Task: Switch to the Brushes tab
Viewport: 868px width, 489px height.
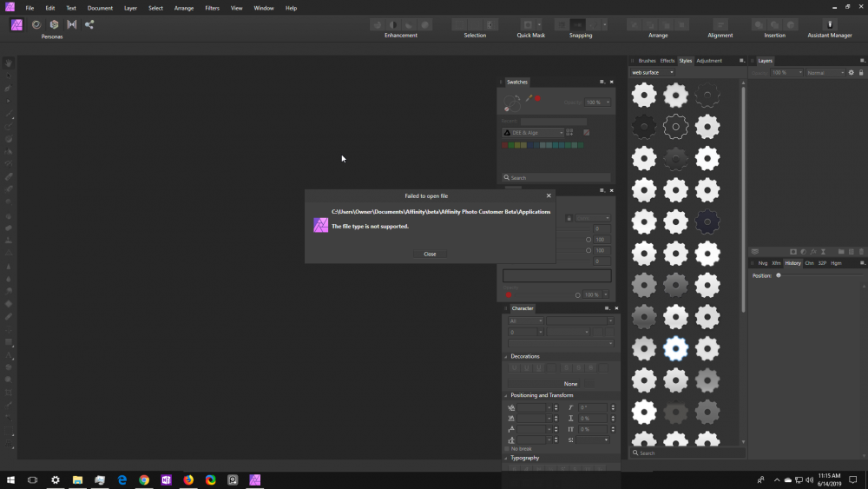Action: (x=647, y=61)
